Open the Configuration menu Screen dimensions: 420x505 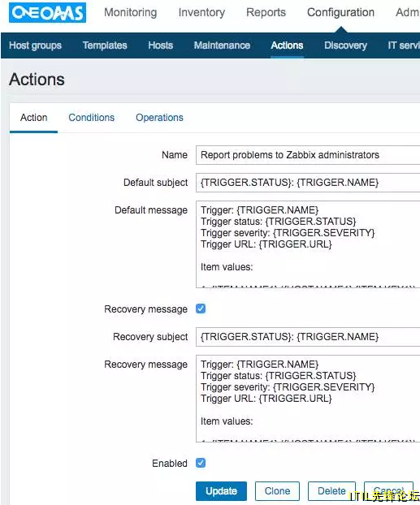(x=340, y=12)
